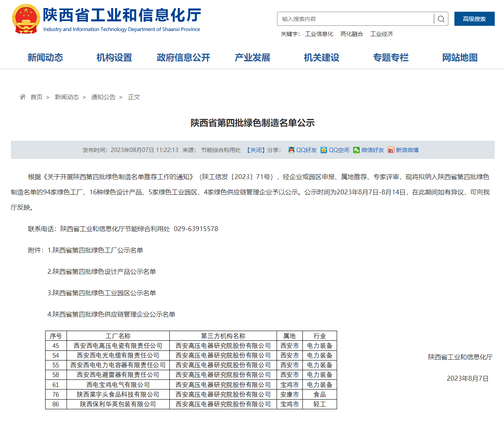Open the 新闻动态 navigation menu
504x423 pixels.
[45, 58]
